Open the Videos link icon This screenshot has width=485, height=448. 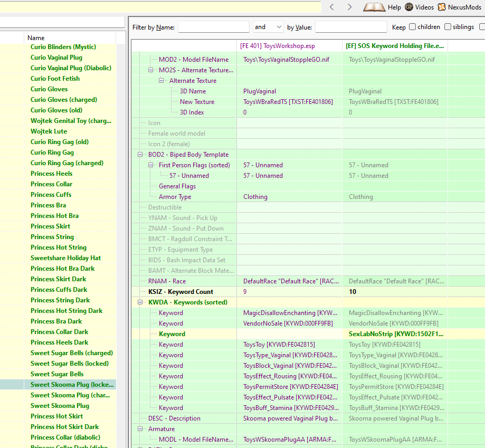point(409,7)
